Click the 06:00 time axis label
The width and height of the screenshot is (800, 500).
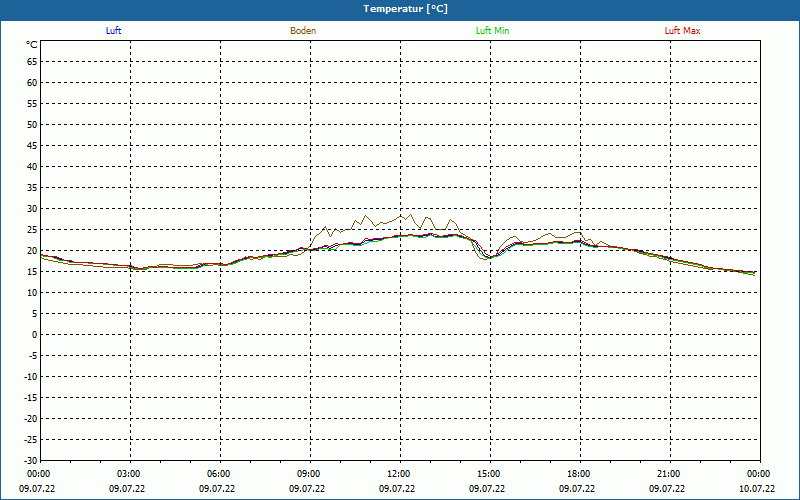[x=220, y=474]
